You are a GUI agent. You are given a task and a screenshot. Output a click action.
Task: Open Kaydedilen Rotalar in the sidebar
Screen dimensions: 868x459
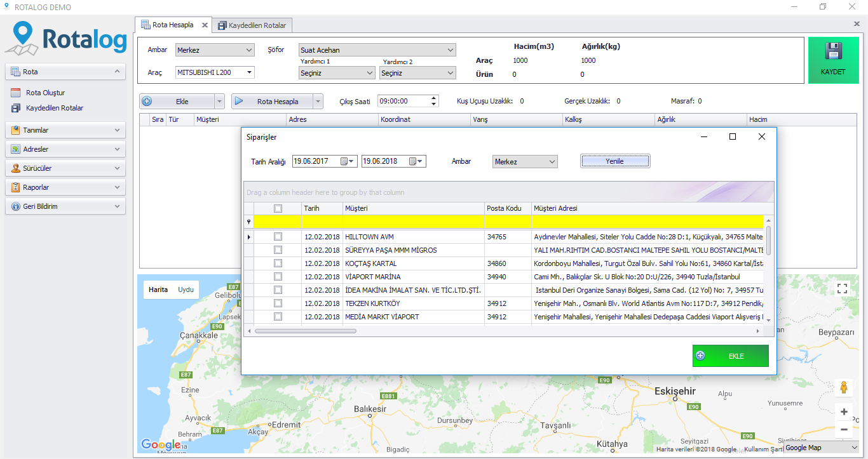pyautogui.click(x=55, y=108)
